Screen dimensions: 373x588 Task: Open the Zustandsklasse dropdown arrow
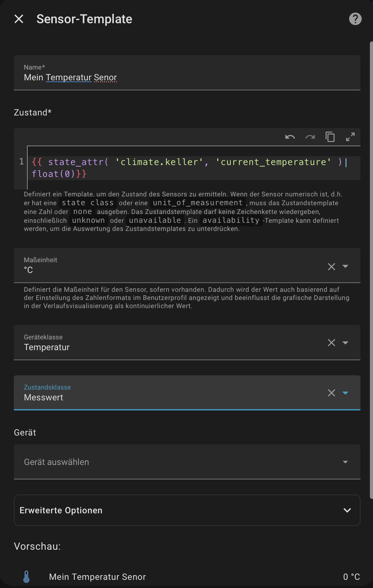345,393
